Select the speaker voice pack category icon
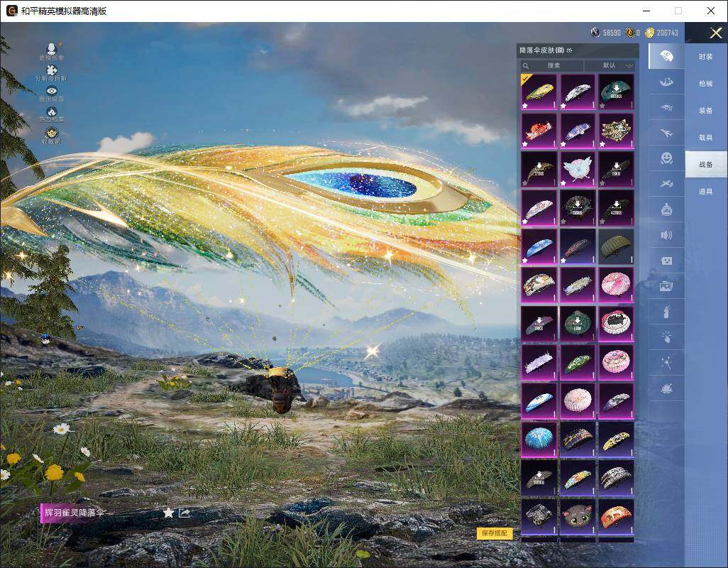Image resolution: width=728 pixels, height=568 pixels. [666, 235]
